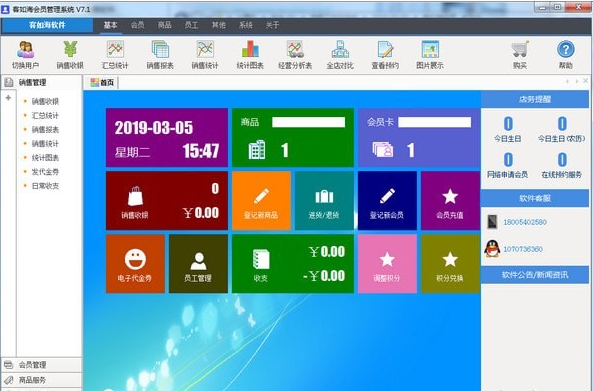593x391 pixels.
Task: Switch to the 会员 menu tab
Action: pyautogui.click(x=137, y=25)
